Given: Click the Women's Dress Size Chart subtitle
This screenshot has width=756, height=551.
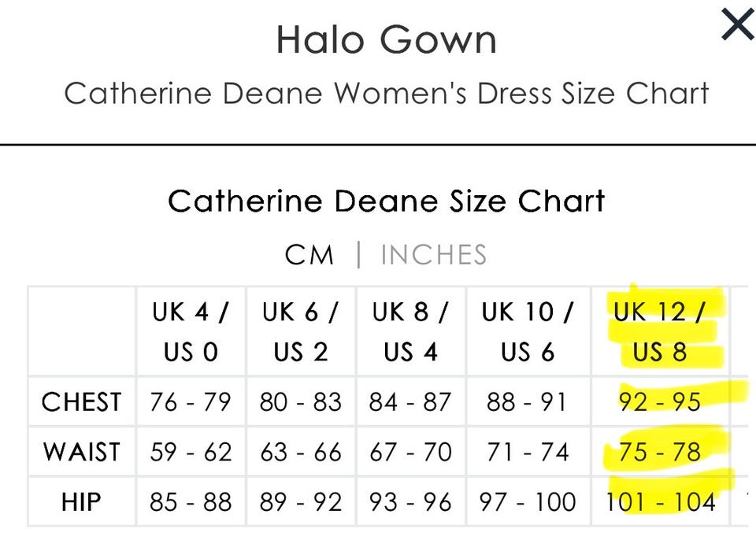Looking at the screenshot, I should [386, 94].
